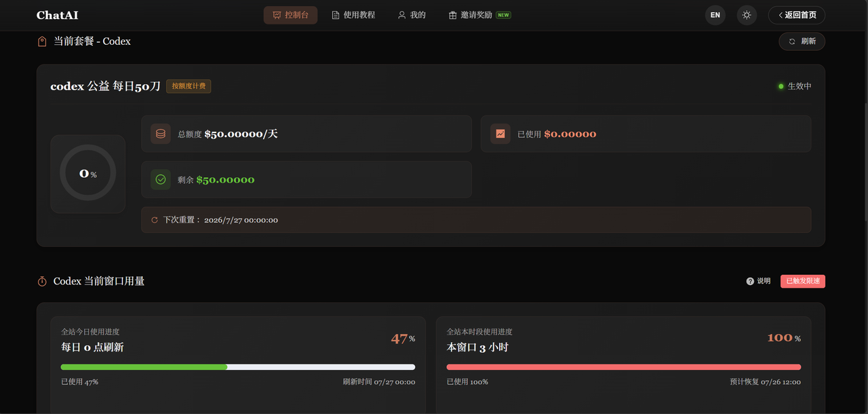Click the document icon in 使用教程
868x414 pixels.
(x=336, y=15)
